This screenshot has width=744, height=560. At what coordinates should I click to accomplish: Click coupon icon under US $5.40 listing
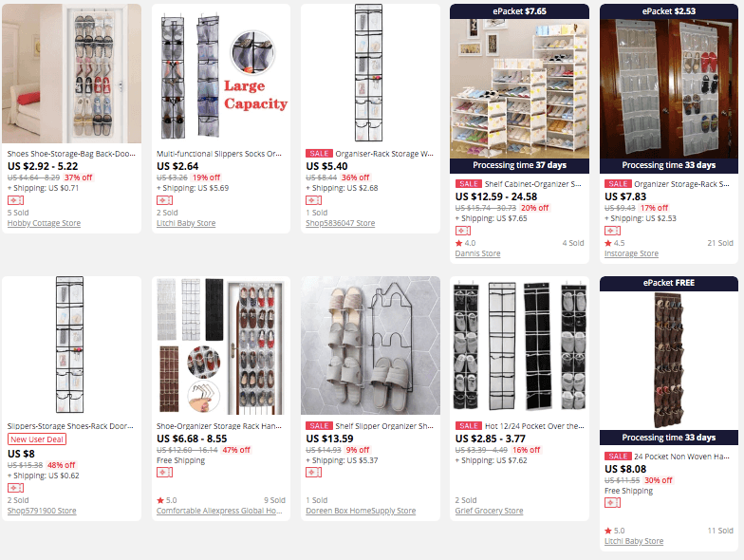click(313, 200)
